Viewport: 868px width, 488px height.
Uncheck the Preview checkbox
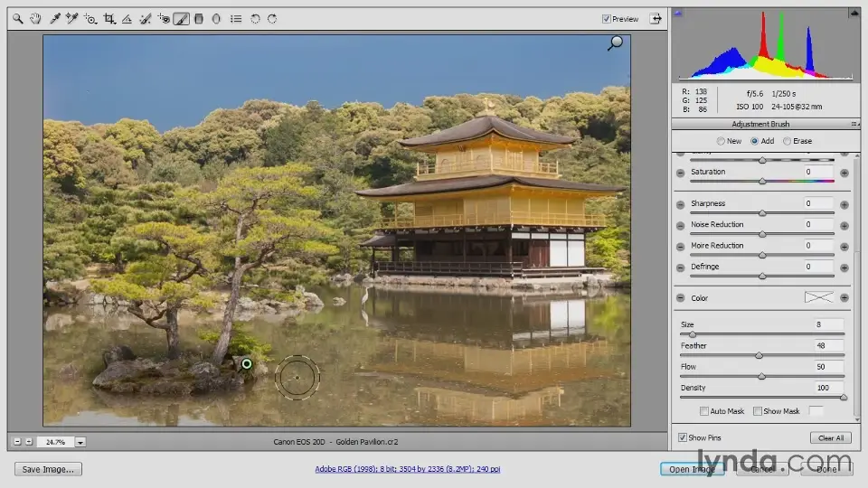click(607, 19)
